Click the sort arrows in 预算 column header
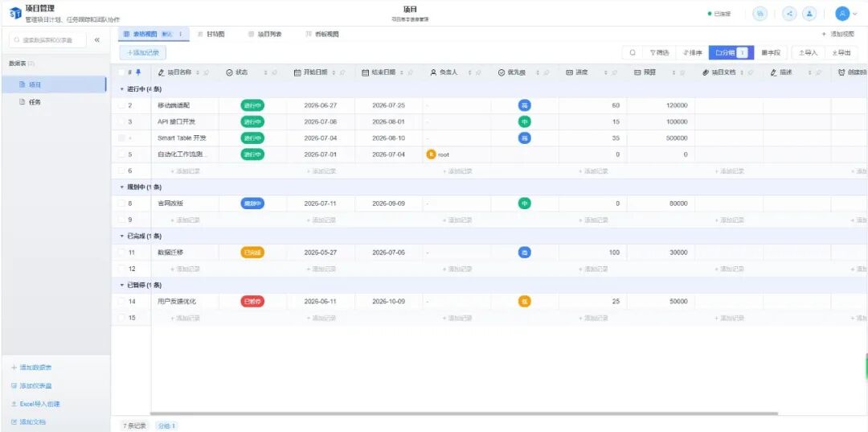 coord(674,72)
